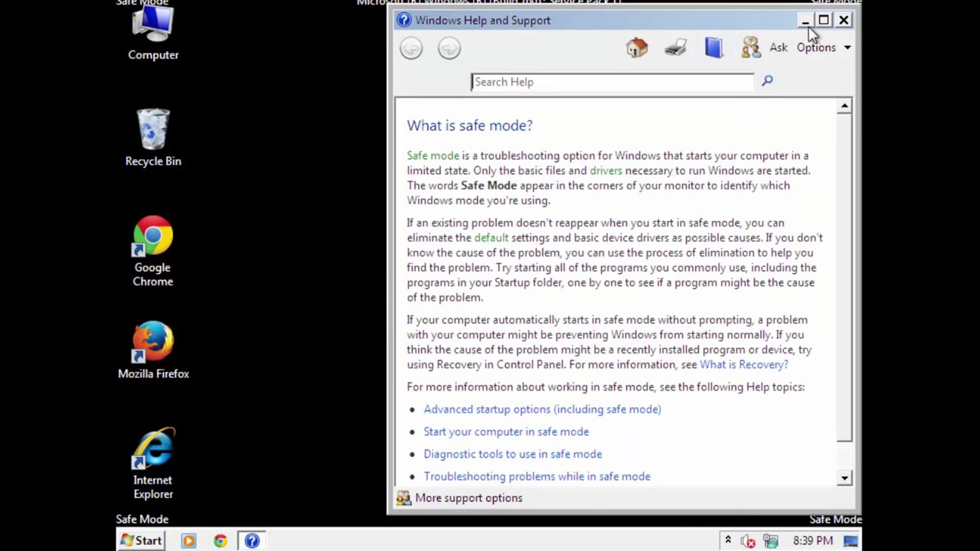980x551 pixels.
Task: Go forward in Help window
Action: pyautogui.click(x=449, y=48)
